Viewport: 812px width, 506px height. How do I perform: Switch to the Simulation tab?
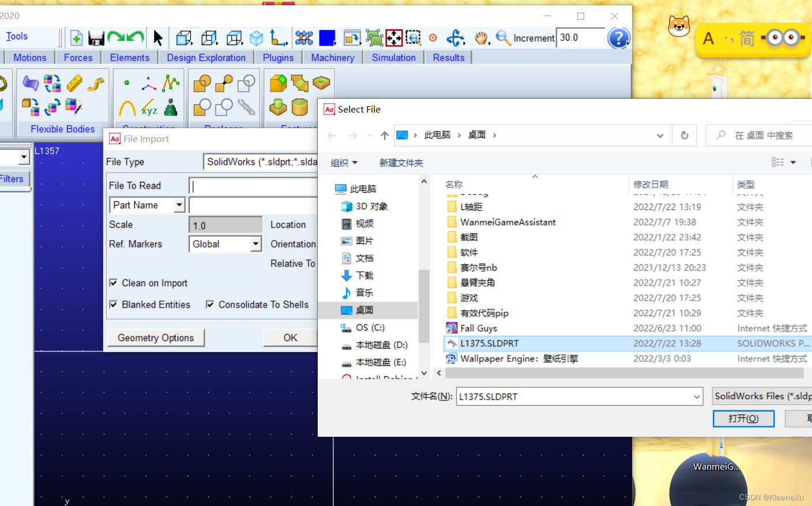393,58
